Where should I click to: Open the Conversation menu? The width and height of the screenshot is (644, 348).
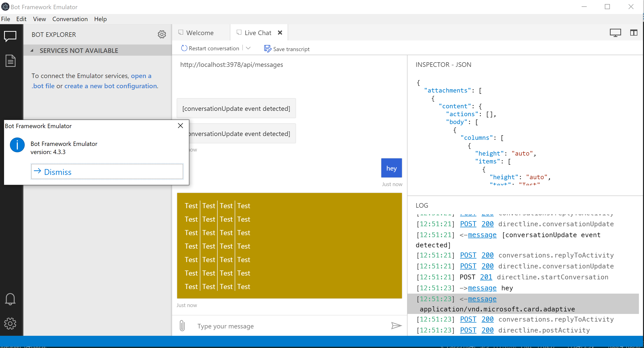click(70, 19)
